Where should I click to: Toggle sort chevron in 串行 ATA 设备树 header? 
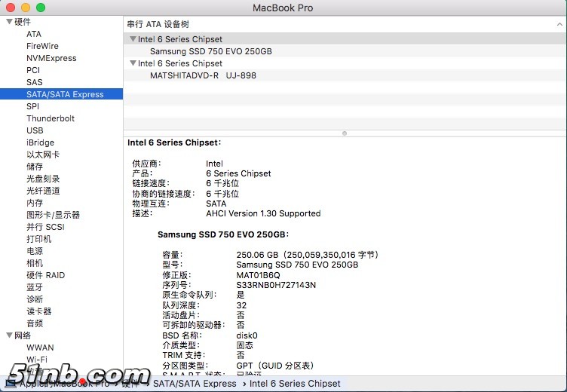559,24
